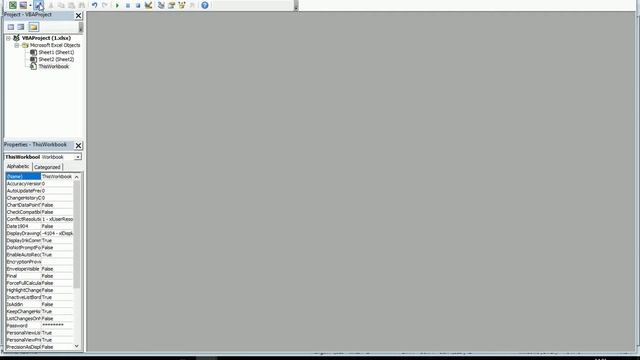The image size is (640, 360).
Task: Click DisplayDrawingObjects value -4104
Action: tap(57, 233)
